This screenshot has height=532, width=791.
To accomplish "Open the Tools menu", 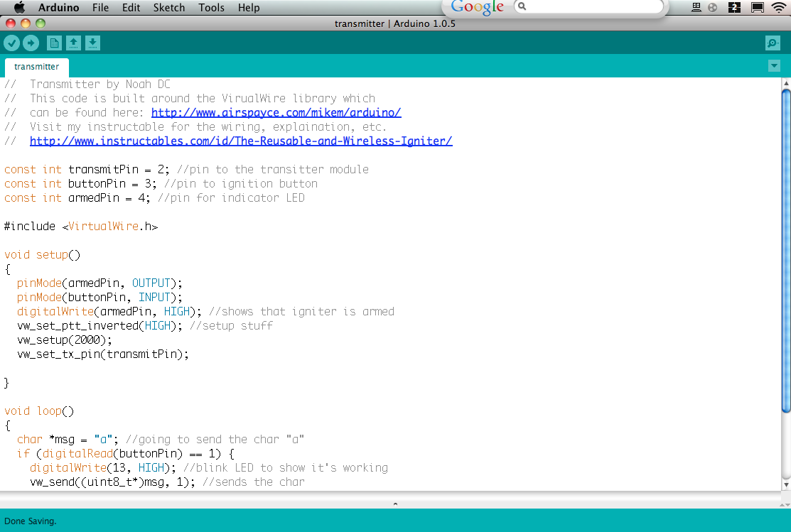I will [x=211, y=7].
